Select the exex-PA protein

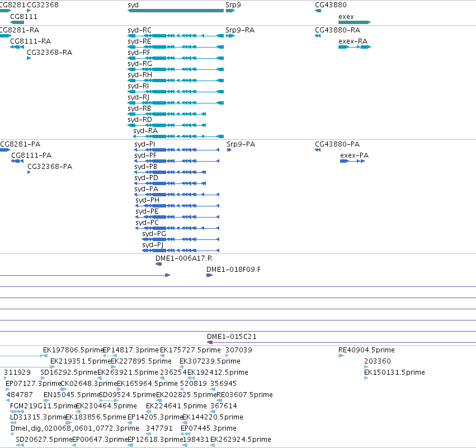click(352, 161)
